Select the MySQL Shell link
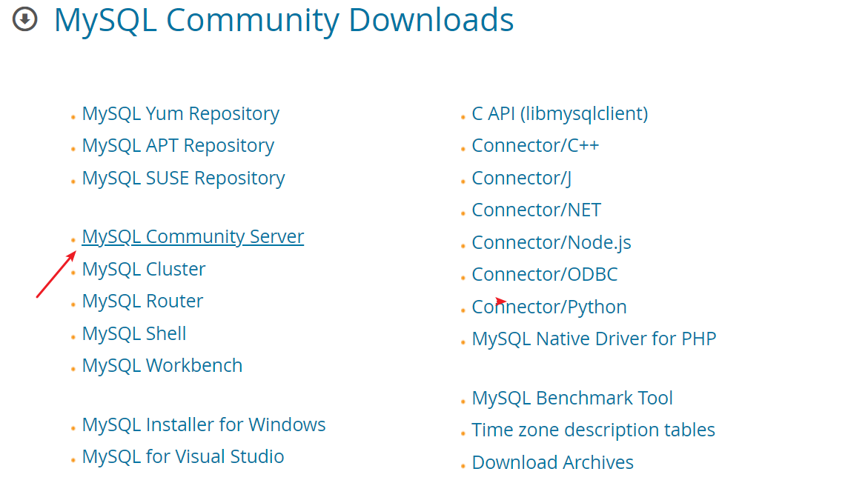This screenshot has height=503, width=868. (134, 333)
